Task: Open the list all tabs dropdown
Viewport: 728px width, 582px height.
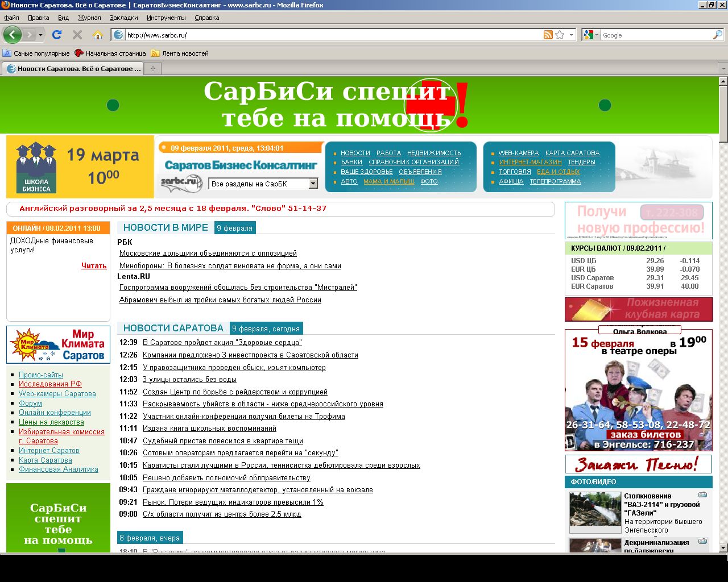Action: [723, 68]
